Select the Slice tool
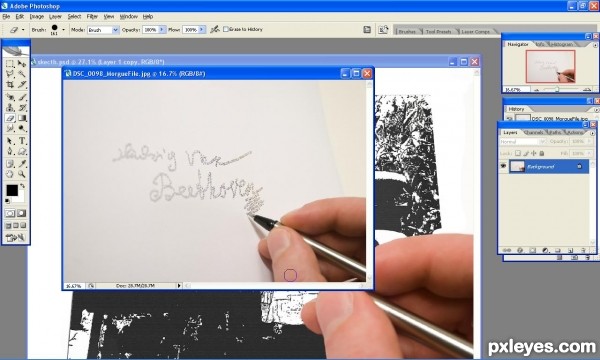600x360 pixels. pyautogui.click(x=22, y=84)
